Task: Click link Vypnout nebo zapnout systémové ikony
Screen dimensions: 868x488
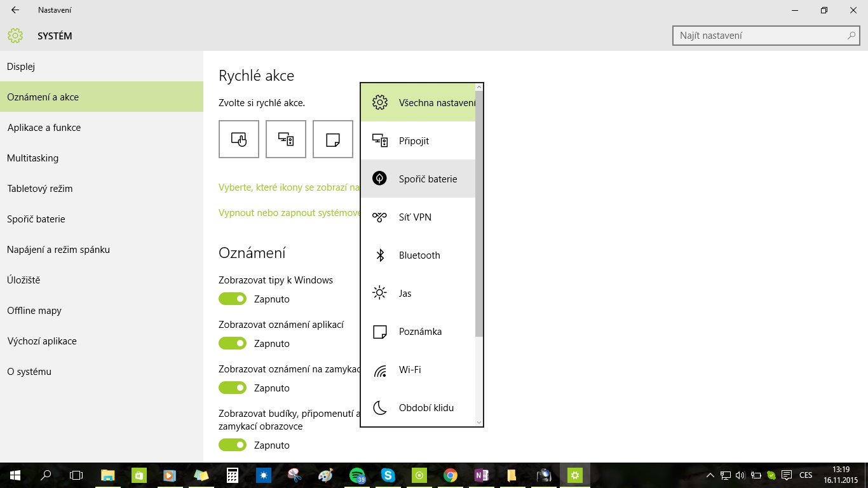Action: (x=289, y=212)
